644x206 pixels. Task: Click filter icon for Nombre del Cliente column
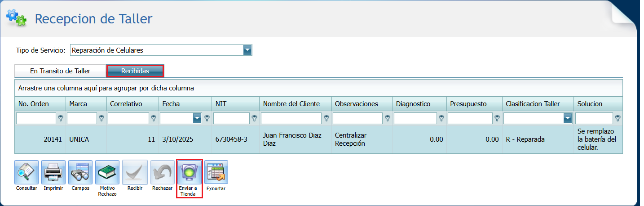point(326,118)
